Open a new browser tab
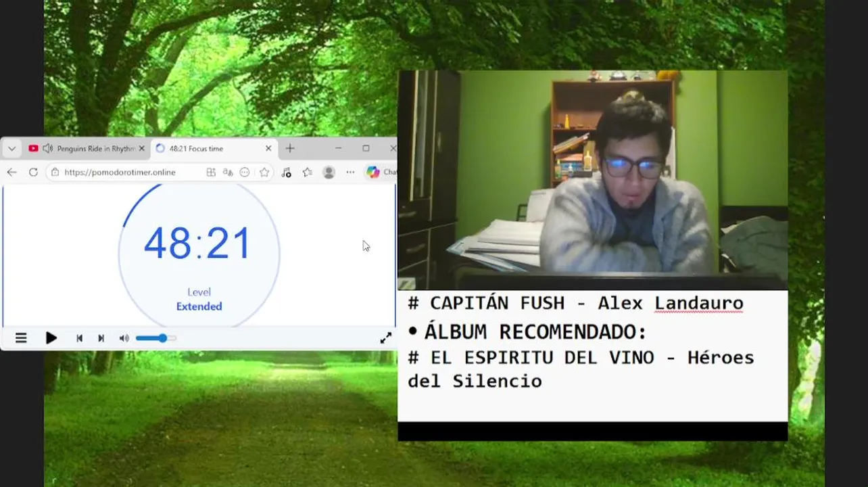This screenshot has height=487, width=868. (290, 149)
